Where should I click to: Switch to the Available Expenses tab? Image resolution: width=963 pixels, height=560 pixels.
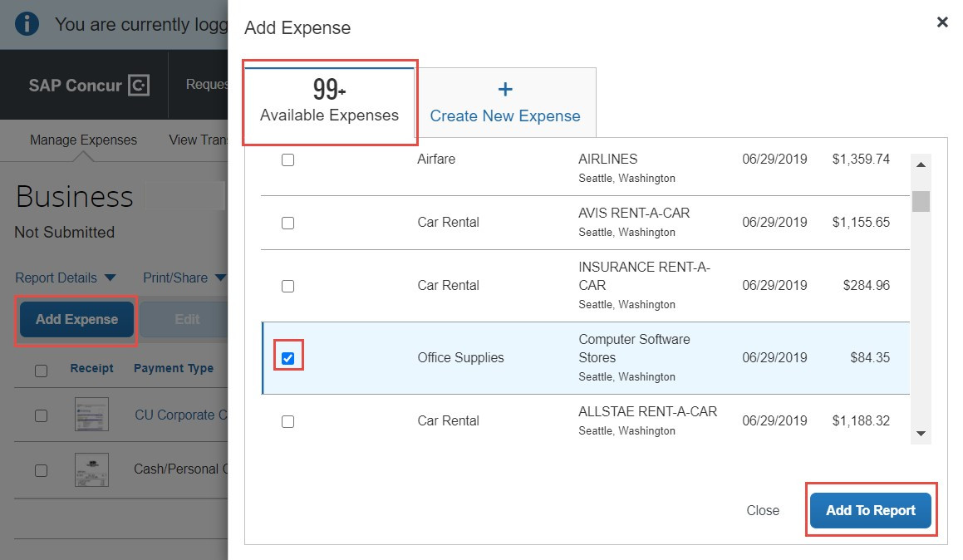pyautogui.click(x=329, y=102)
